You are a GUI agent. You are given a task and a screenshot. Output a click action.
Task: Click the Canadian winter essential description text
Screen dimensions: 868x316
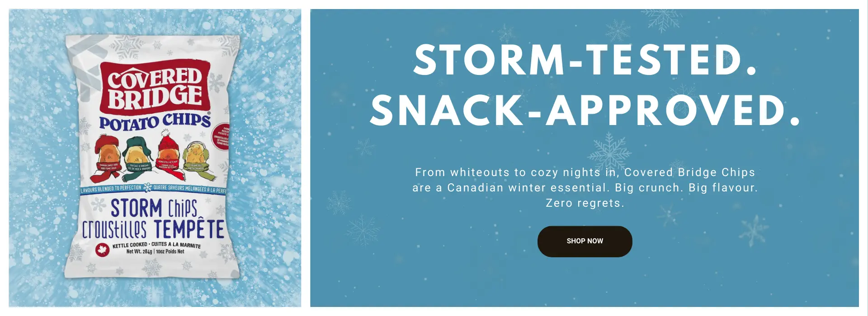[585, 187]
